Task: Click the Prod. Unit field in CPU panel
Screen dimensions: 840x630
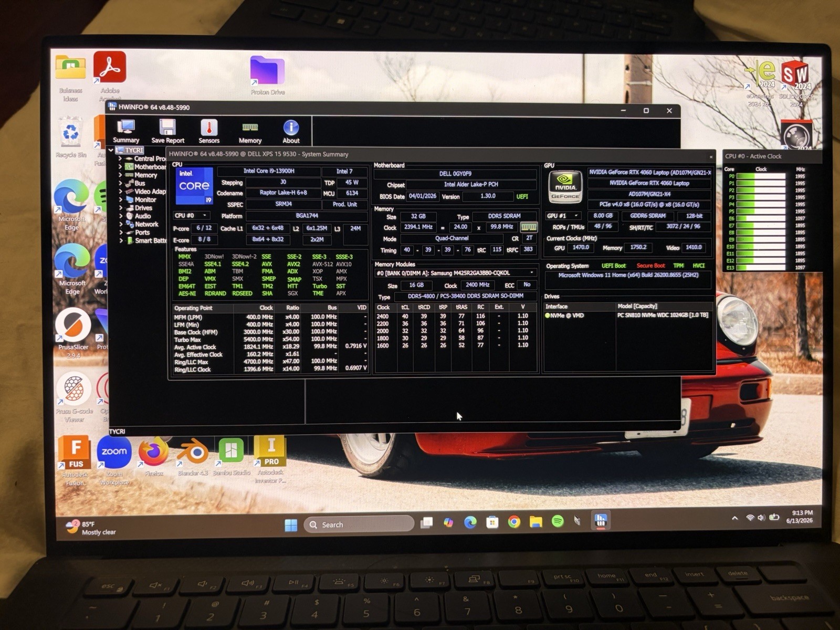Action: point(344,204)
